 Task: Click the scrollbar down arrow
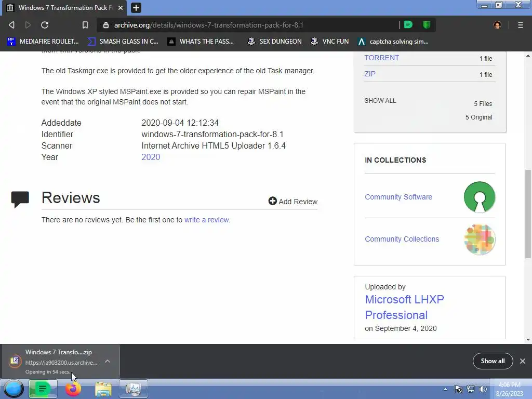[x=528, y=340]
